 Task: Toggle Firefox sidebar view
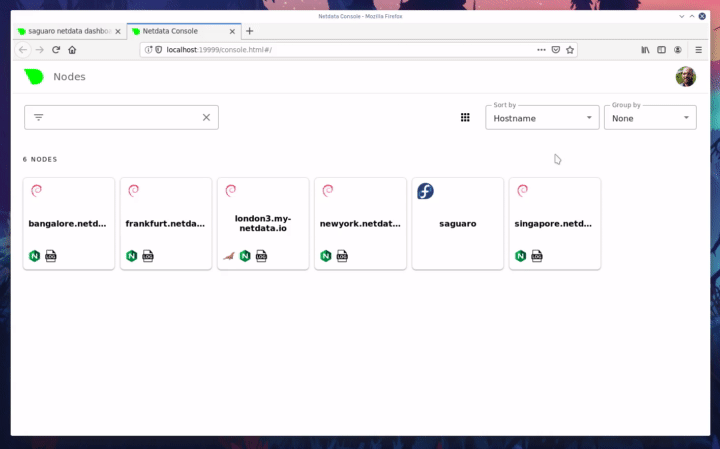pyautogui.click(x=661, y=50)
